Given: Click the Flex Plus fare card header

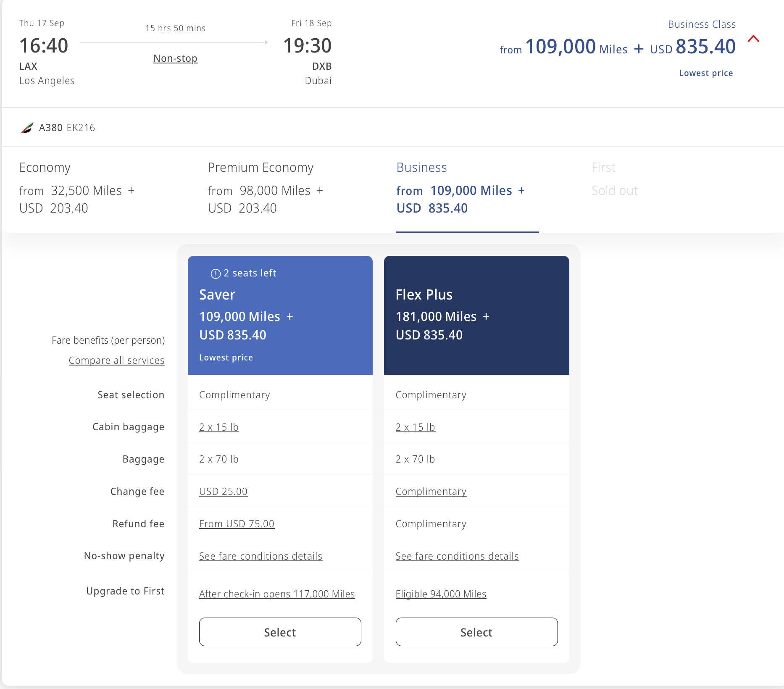Looking at the screenshot, I should tap(476, 315).
